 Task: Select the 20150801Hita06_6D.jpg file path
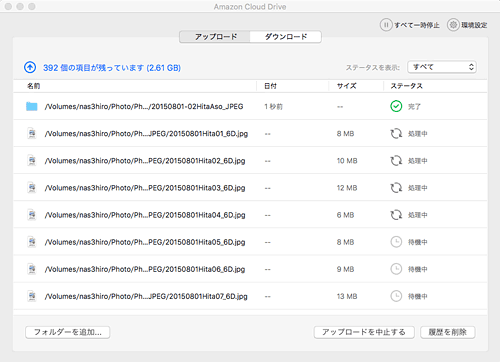pyautogui.click(x=145, y=269)
